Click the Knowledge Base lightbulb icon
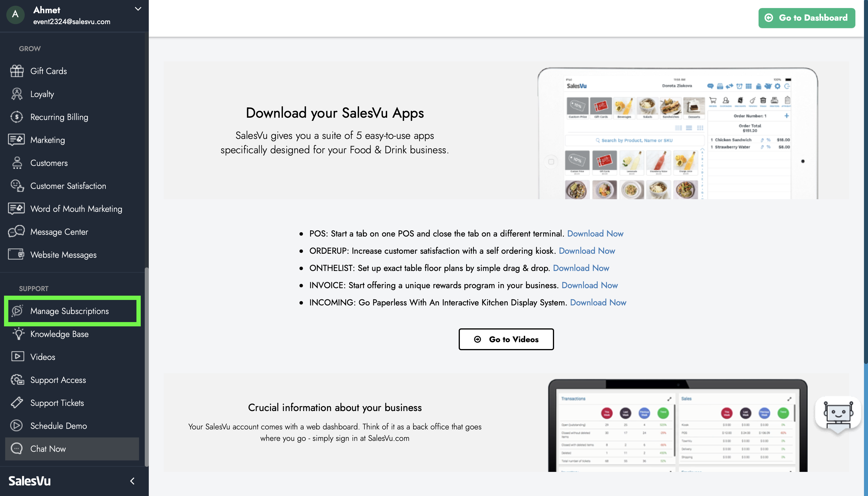 click(18, 334)
